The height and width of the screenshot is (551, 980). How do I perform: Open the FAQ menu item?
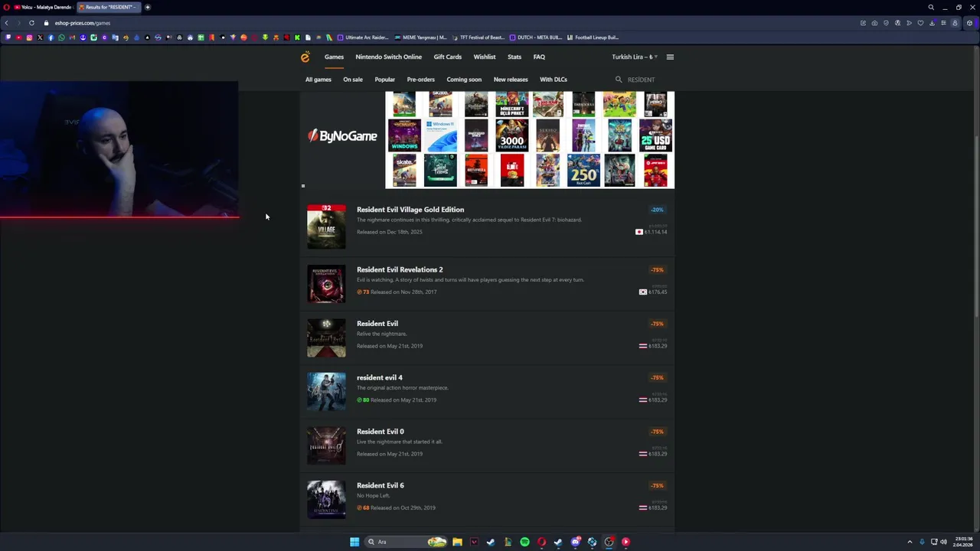coord(539,57)
